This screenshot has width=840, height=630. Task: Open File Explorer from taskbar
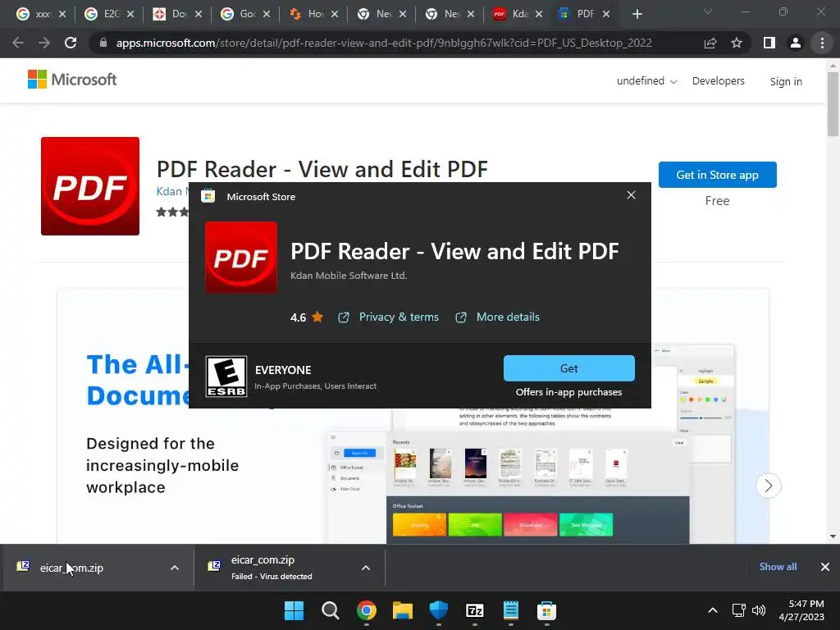click(402, 610)
